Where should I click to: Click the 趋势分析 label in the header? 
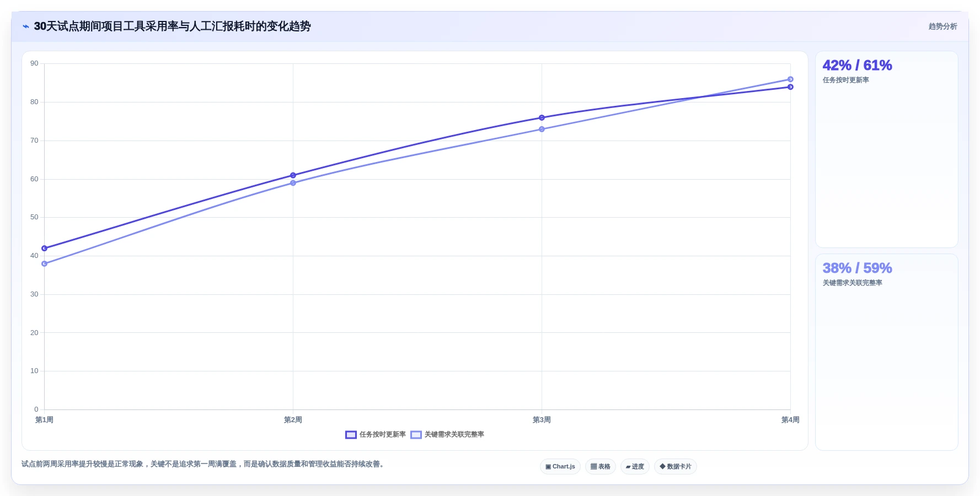(942, 26)
